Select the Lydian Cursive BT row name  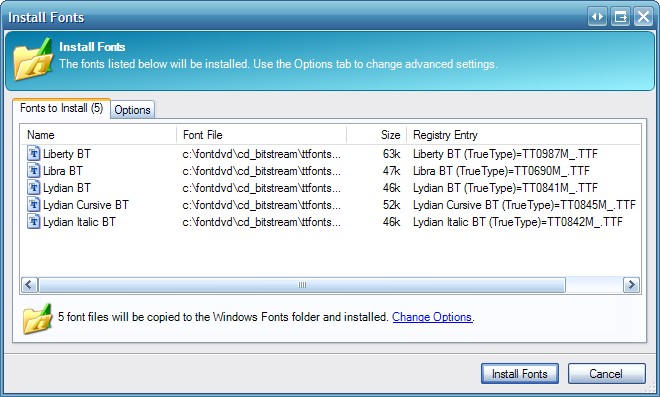coord(85,205)
